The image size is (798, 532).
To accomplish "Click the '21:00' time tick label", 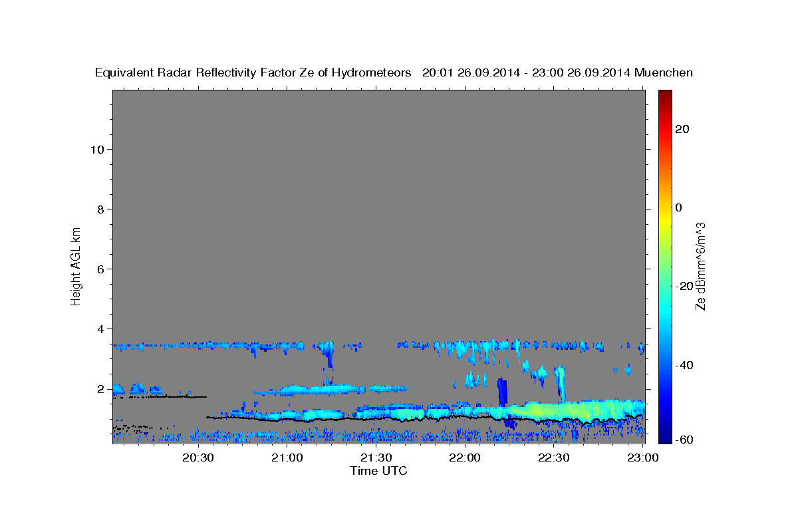I will point(287,458).
